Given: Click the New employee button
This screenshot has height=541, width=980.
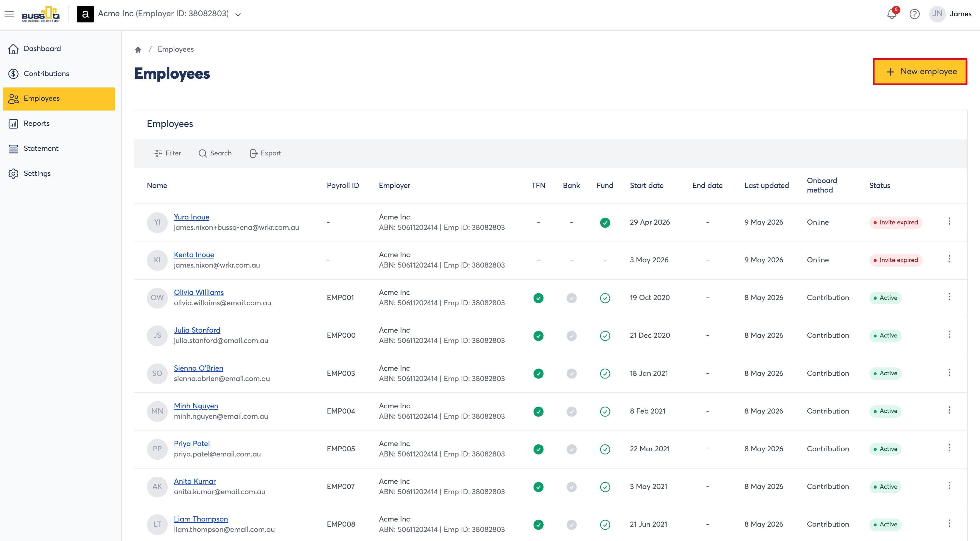Looking at the screenshot, I should pos(920,72).
